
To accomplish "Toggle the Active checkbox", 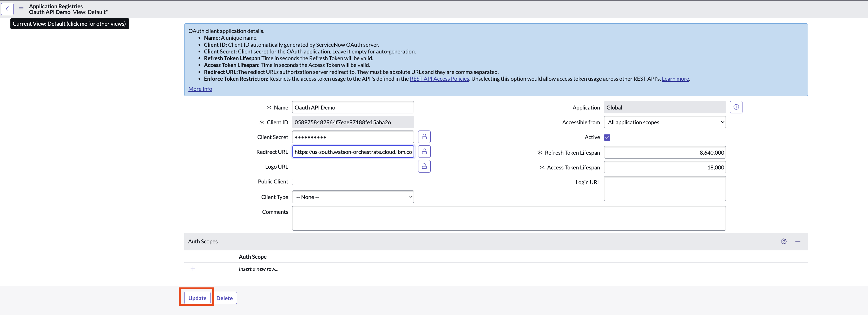I will coord(607,137).
